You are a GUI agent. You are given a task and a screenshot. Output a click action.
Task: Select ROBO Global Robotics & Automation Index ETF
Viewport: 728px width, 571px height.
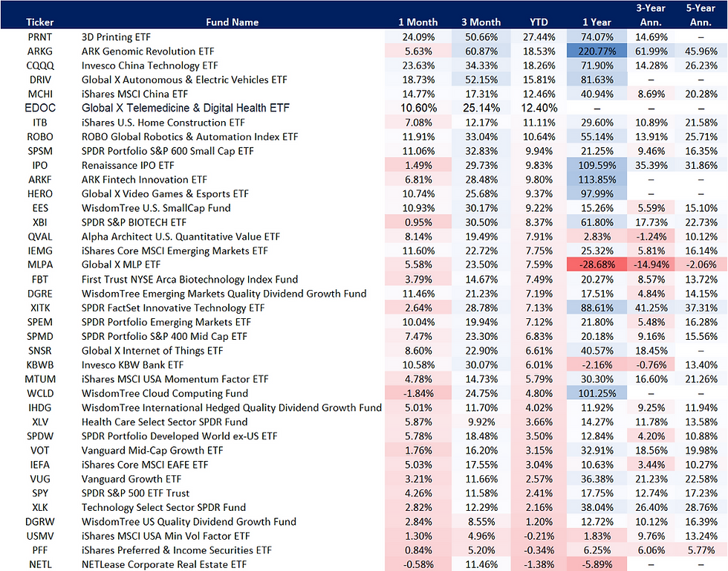tap(190, 137)
